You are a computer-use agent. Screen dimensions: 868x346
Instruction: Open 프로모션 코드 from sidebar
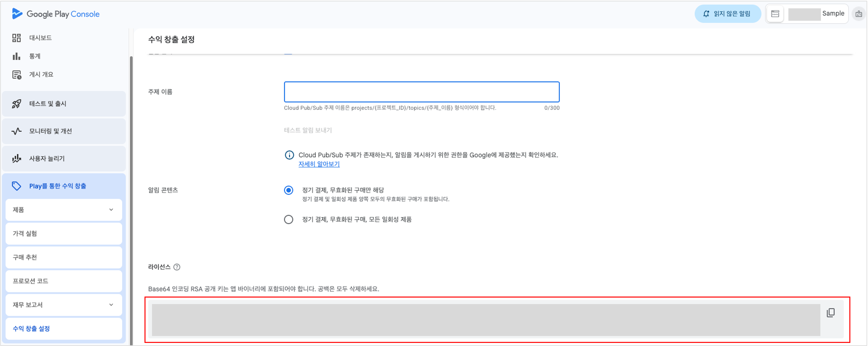point(30,281)
